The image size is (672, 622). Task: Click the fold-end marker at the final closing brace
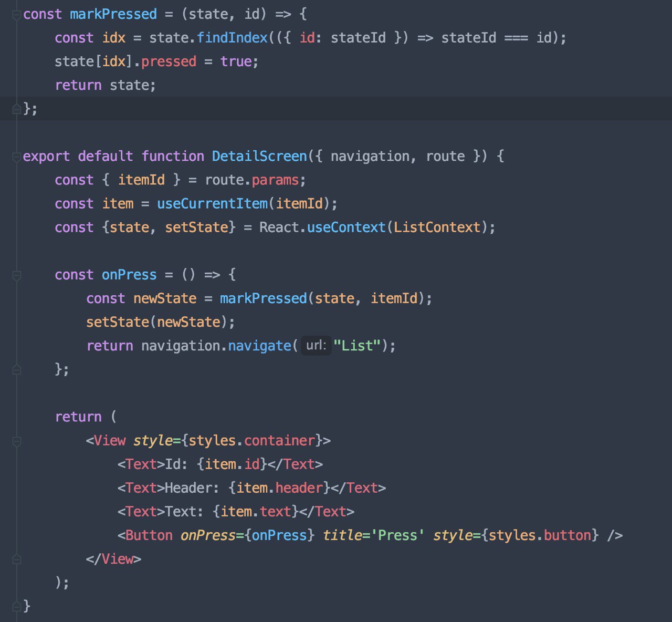(17, 606)
